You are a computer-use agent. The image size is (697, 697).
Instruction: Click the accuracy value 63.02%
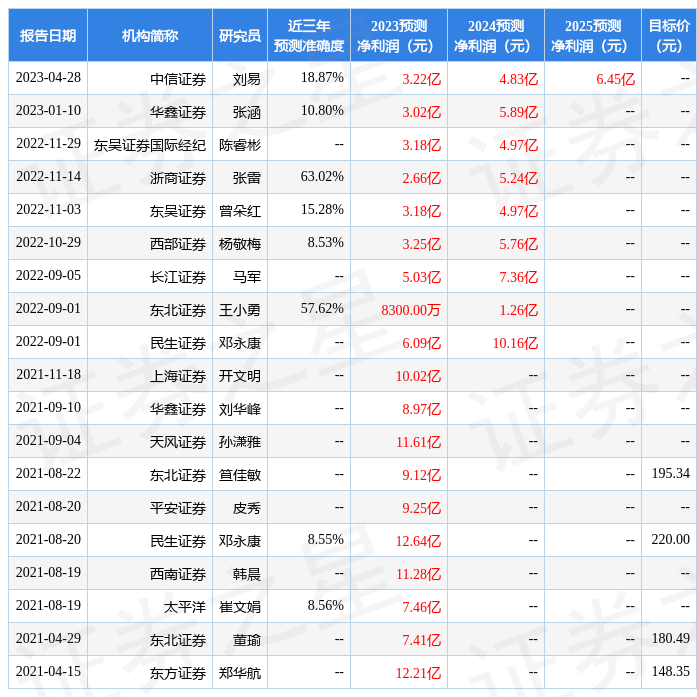322,176
